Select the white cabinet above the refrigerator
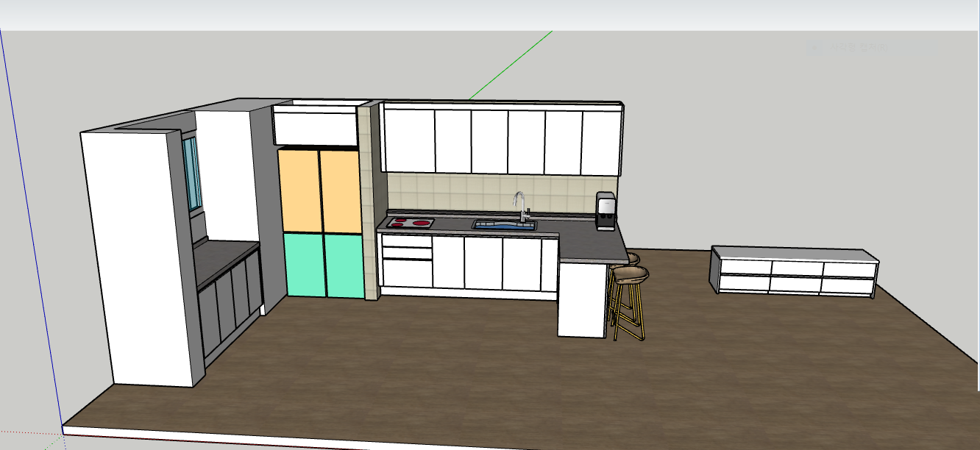Screen dimensions: 980x450 pos(316,126)
